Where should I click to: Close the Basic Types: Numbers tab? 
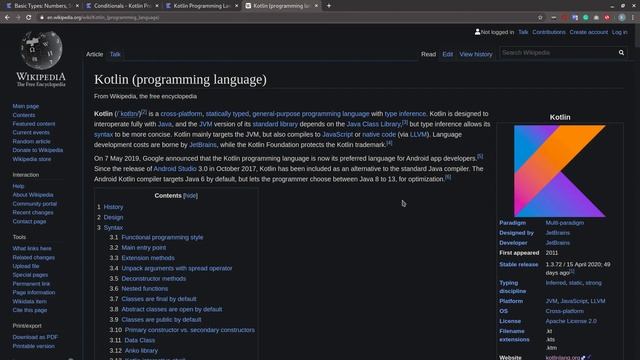click(77, 6)
